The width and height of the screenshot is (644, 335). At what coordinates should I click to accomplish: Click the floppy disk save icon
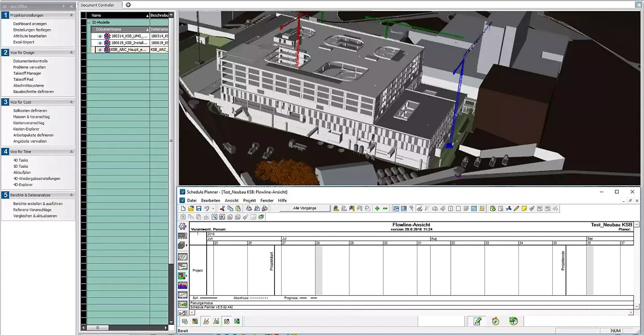pyautogui.click(x=199, y=208)
